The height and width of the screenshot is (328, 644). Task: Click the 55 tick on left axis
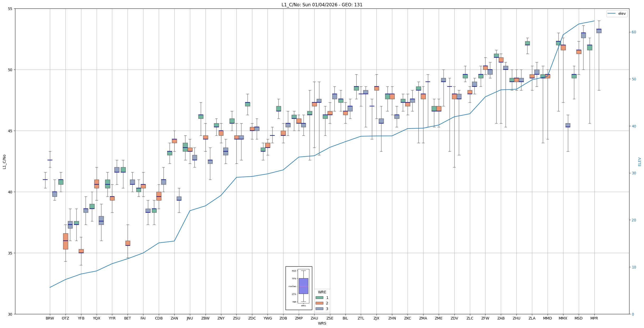click(x=10, y=9)
